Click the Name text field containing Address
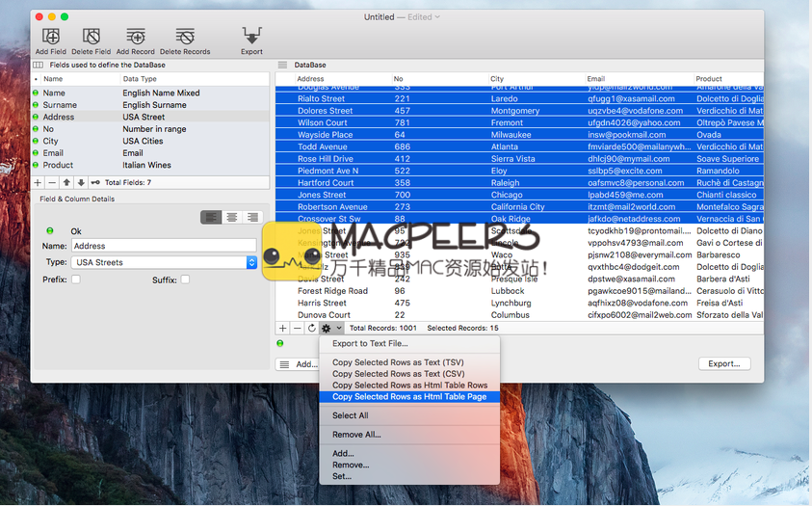This screenshot has height=506, width=812. pos(164,246)
